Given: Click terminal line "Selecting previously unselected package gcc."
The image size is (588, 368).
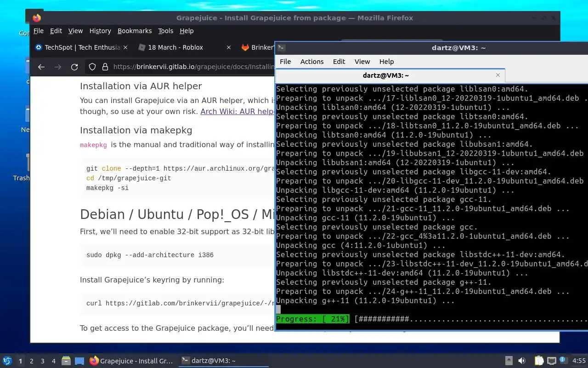Looking at the screenshot, I should click(x=377, y=227).
